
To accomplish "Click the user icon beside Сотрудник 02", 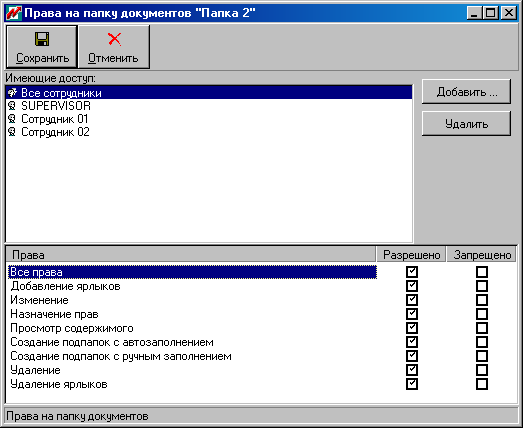I will (12, 132).
